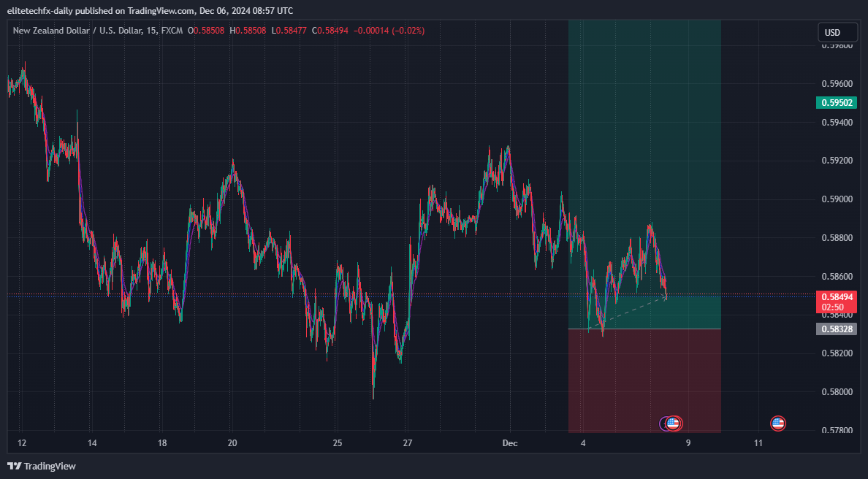Click the 15 interval value in the chart legend
Screen dimensions: 868x479
pyautogui.click(x=151, y=31)
